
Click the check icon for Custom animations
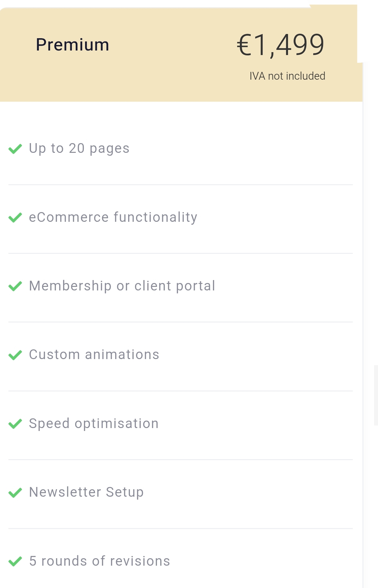tap(15, 355)
